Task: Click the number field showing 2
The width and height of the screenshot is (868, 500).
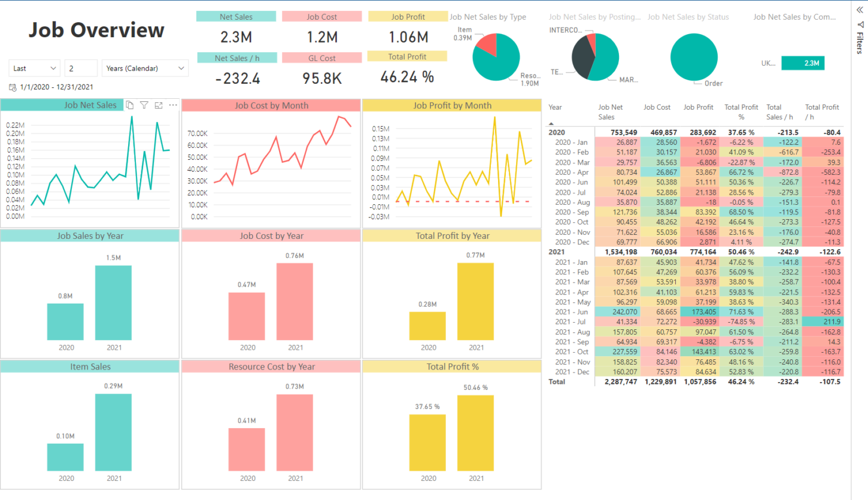Action: (x=81, y=68)
